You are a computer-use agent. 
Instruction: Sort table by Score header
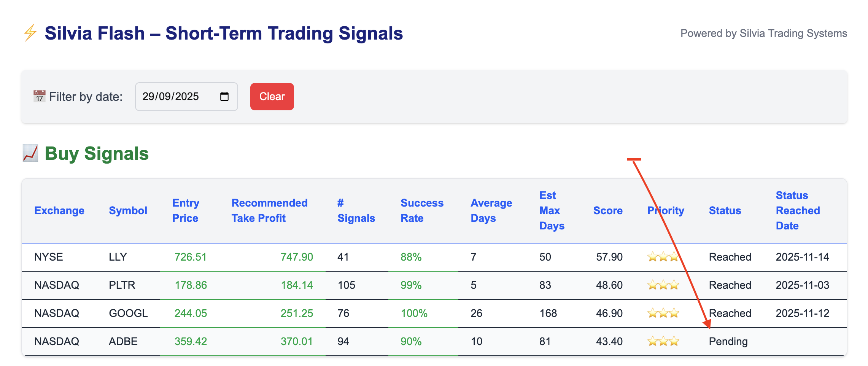click(608, 211)
